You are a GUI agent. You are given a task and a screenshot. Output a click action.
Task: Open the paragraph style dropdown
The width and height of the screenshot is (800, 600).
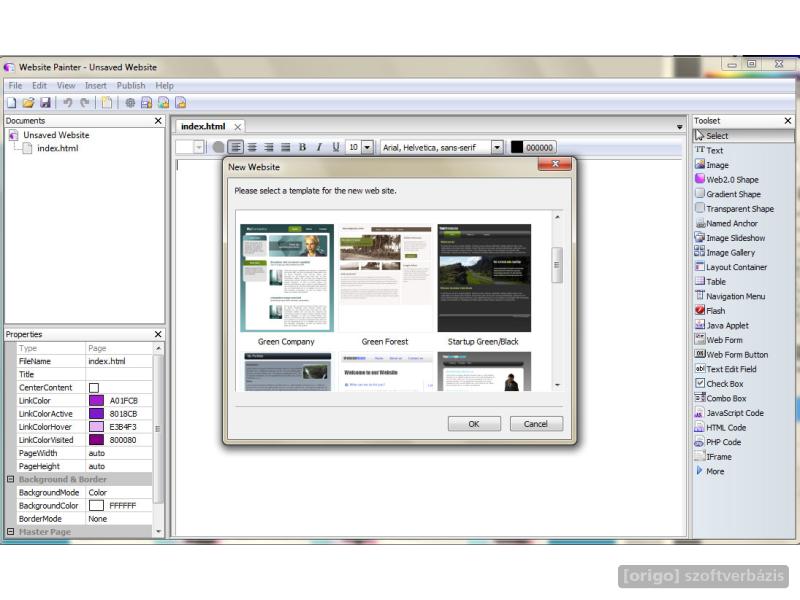[x=199, y=147]
